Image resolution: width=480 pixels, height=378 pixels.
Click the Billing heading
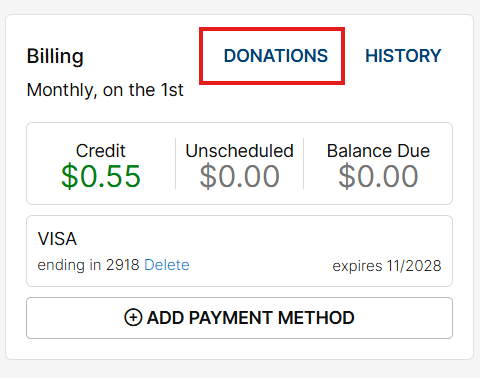[55, 56]
